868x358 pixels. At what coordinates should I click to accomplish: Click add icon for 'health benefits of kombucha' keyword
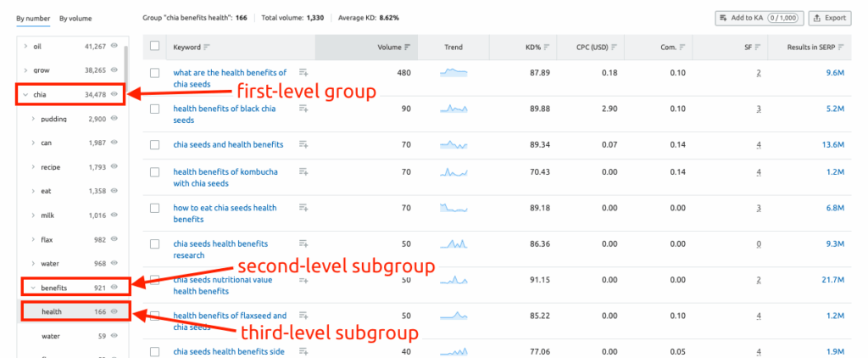[x=303, y=172]
